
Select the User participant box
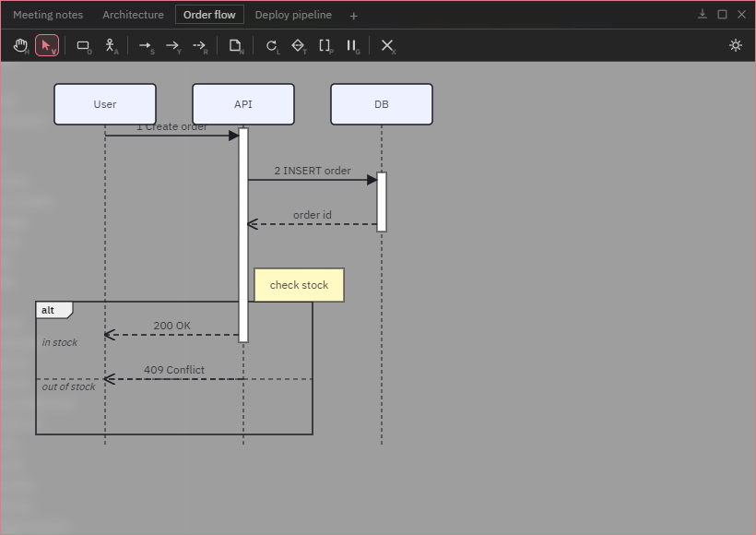tap(105, 104)
